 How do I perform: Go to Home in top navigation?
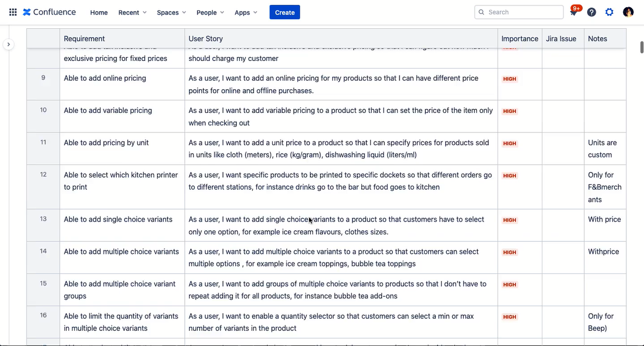click(99, 13)
